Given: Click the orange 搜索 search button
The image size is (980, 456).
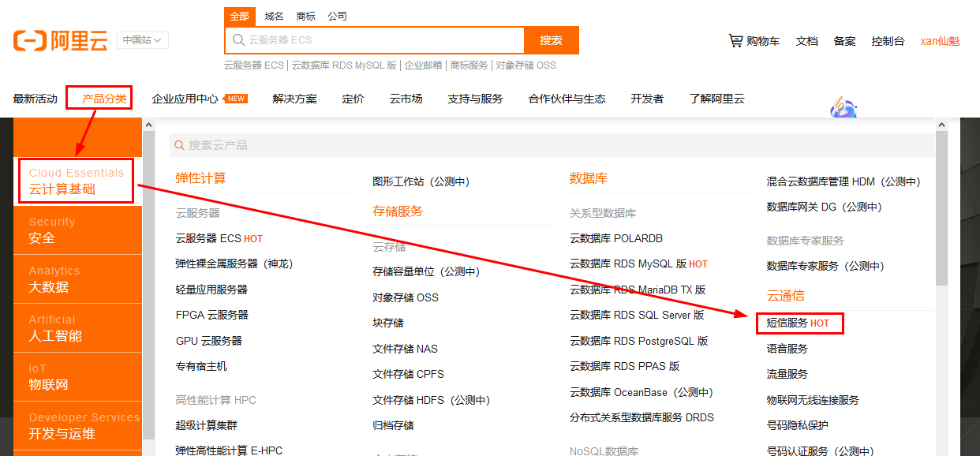Looking at the screenshot, I should coord(552,40).
